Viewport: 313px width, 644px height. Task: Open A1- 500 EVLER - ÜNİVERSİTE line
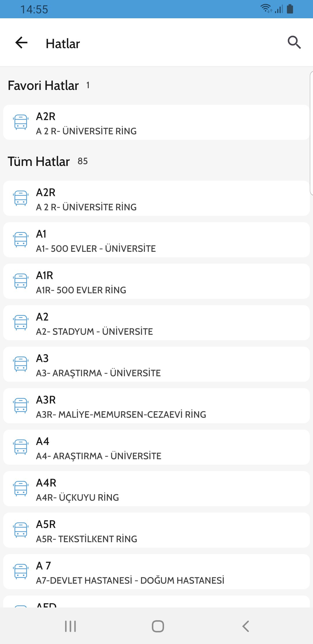[x=156, y=240]
